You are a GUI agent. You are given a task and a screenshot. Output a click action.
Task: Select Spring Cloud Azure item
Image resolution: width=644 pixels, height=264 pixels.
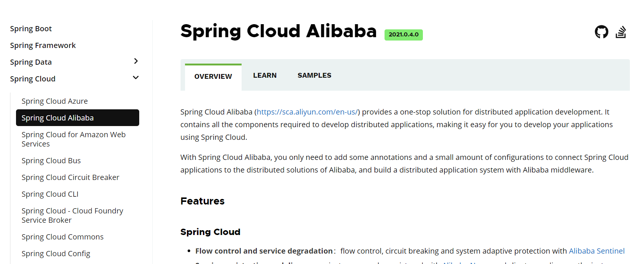(x=55, y=101)
